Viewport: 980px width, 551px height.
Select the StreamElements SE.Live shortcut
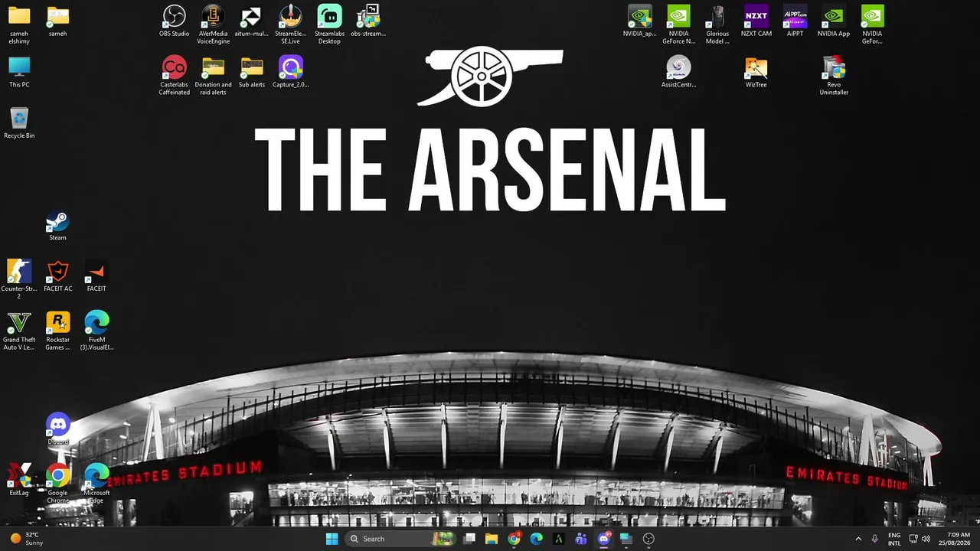[x=290, y=24]
